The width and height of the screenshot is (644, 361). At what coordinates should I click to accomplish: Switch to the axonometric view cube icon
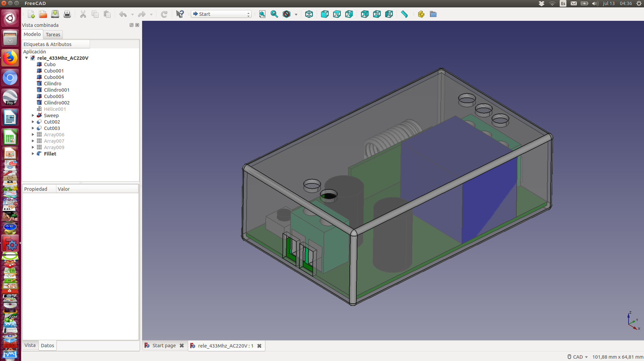pos(309,14)
